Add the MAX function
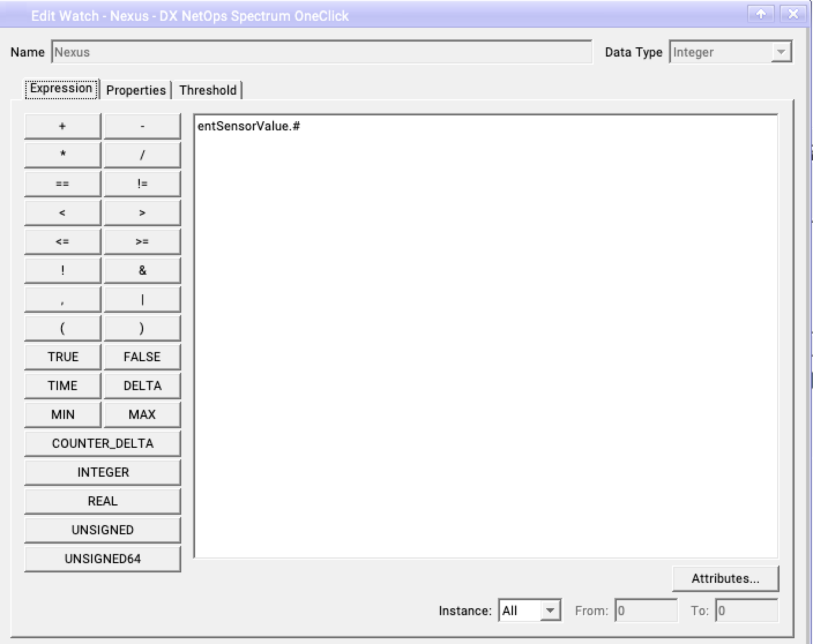813x644 pixels. (x=142, y=415)
